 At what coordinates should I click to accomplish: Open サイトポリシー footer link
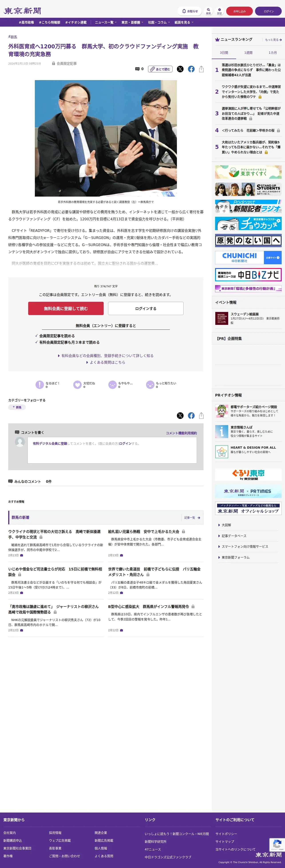(x=226, y=834)
